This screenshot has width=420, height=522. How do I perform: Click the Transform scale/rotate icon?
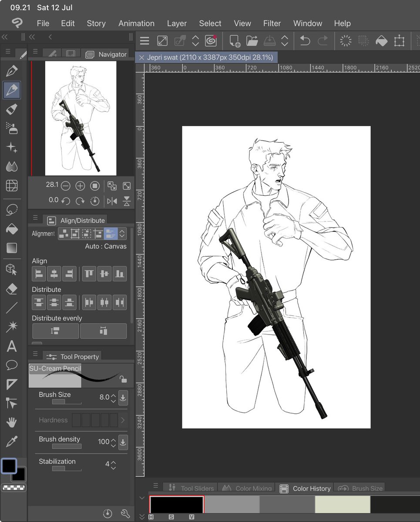(399, 41)
